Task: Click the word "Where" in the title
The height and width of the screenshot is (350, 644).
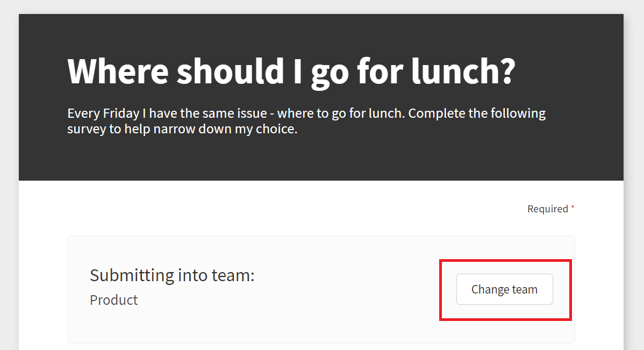Action: click(x=118, y=72)
